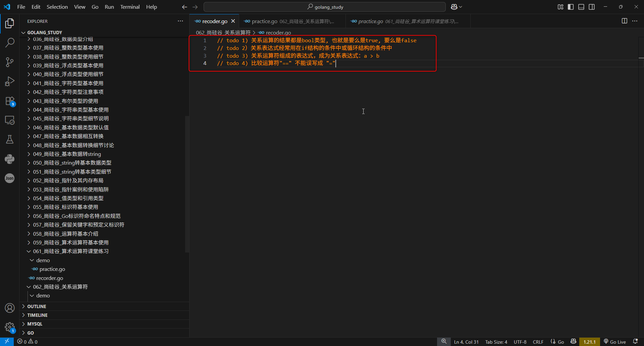Image resolution: width=644 pixels, height=346 pixels.
Task: Show errors and warnings problems count
Action: pos(28,342)
